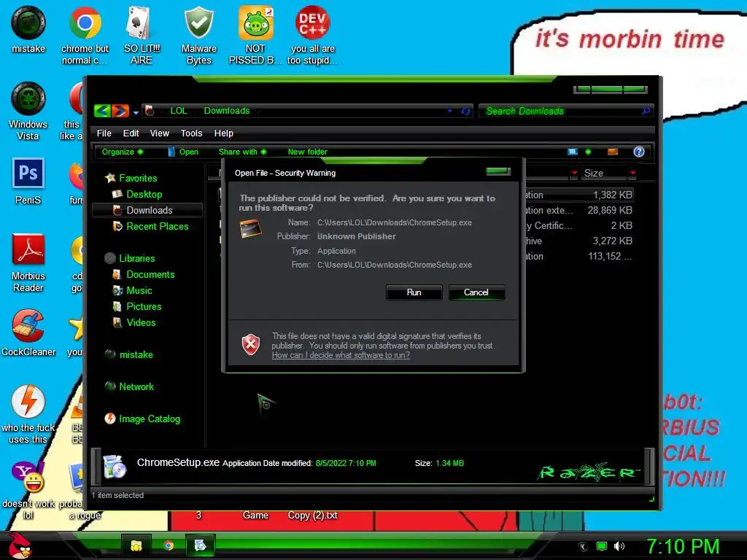Image resolution: width=747 pixels, height=560 pixels.
Task: Open the Help menu
Action: (223, 133)
